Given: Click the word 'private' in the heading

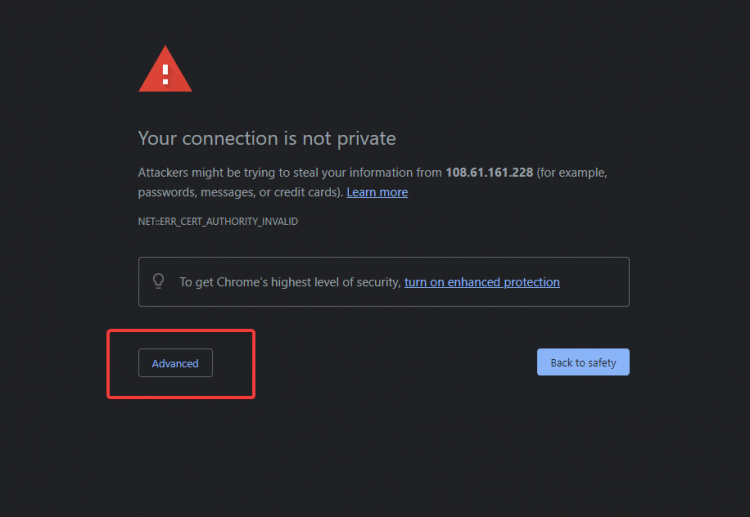Looking at the screenshot, I should (367, 139).
